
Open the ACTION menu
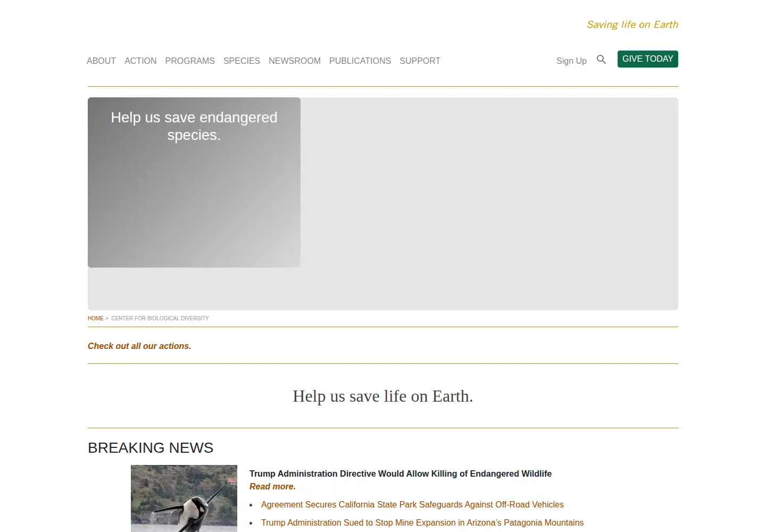[x=140, y=61]
